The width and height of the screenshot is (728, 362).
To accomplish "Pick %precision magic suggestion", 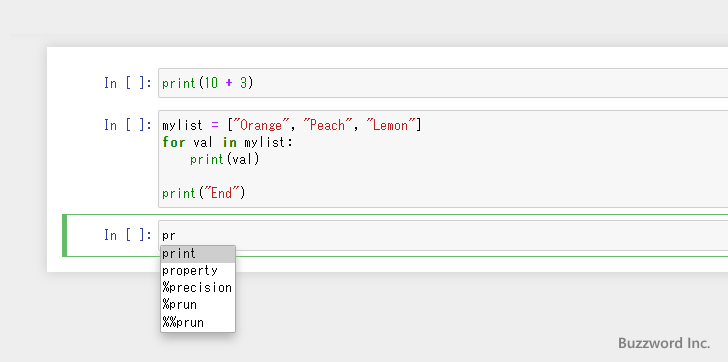I will coord(198,288).
